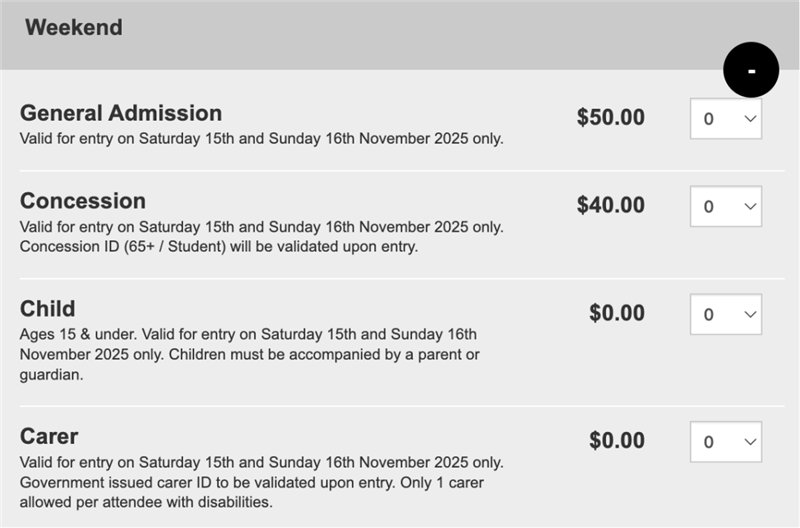Viewport: 800px width, 528px height.
Task: Click the Child ticket $0.00 price
Action: pyautogui.click(x=617, y=314)
